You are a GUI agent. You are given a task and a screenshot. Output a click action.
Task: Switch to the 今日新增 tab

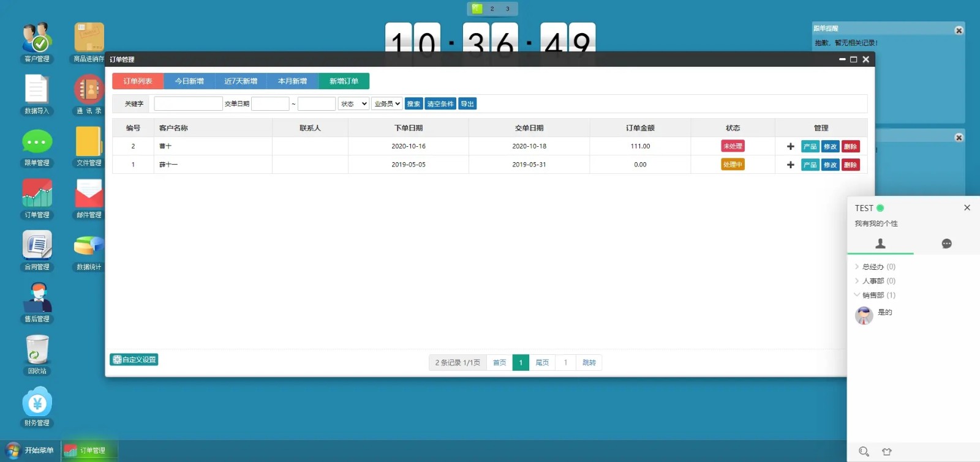[x=189, y=81]
